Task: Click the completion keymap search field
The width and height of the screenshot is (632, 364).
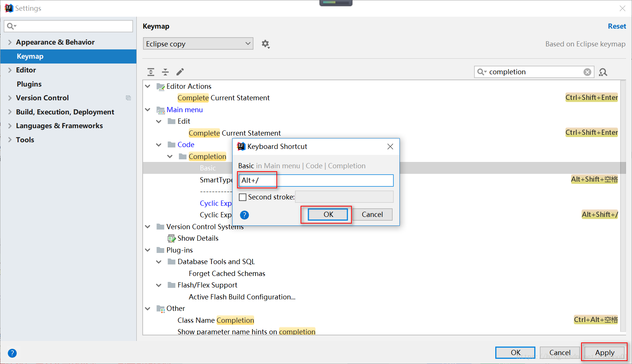Action: click(x=534, y=72)
